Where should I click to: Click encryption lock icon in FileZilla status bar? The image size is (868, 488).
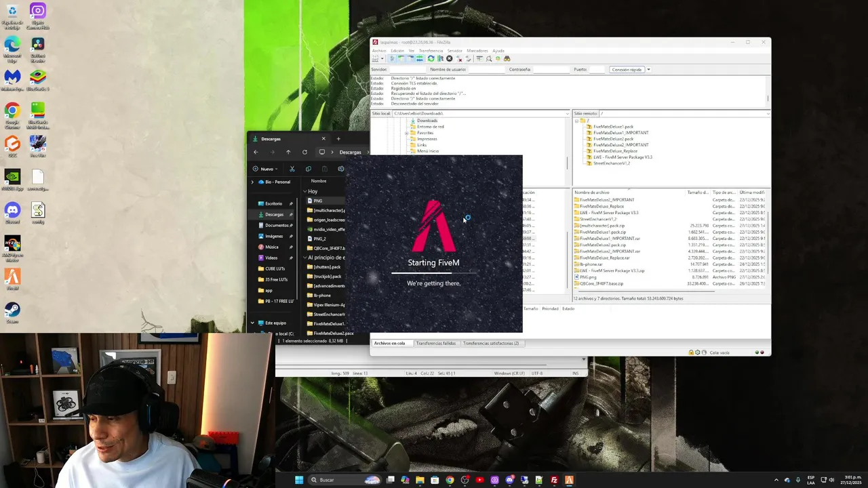[691, 352]
